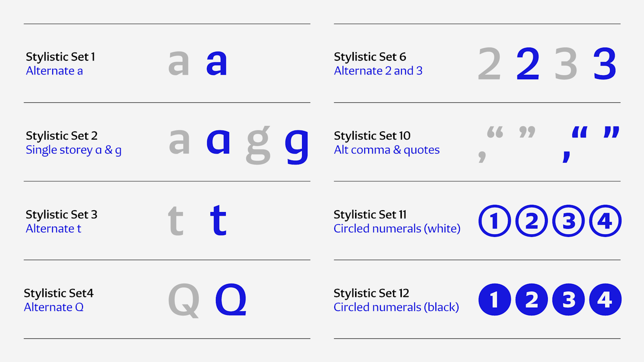644x362 pixels.
Task: Click the black circled numeral 2
Action: pos(532,299)
